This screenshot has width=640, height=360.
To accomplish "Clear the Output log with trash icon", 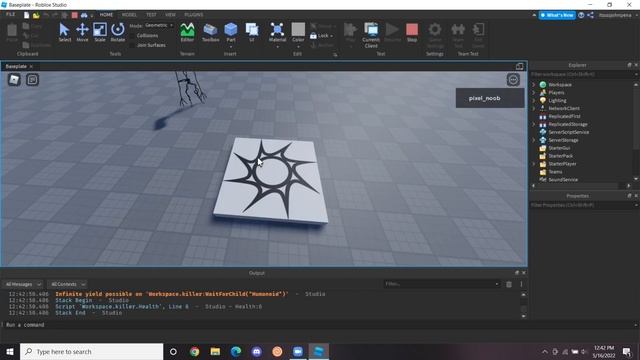I will 509,284.
